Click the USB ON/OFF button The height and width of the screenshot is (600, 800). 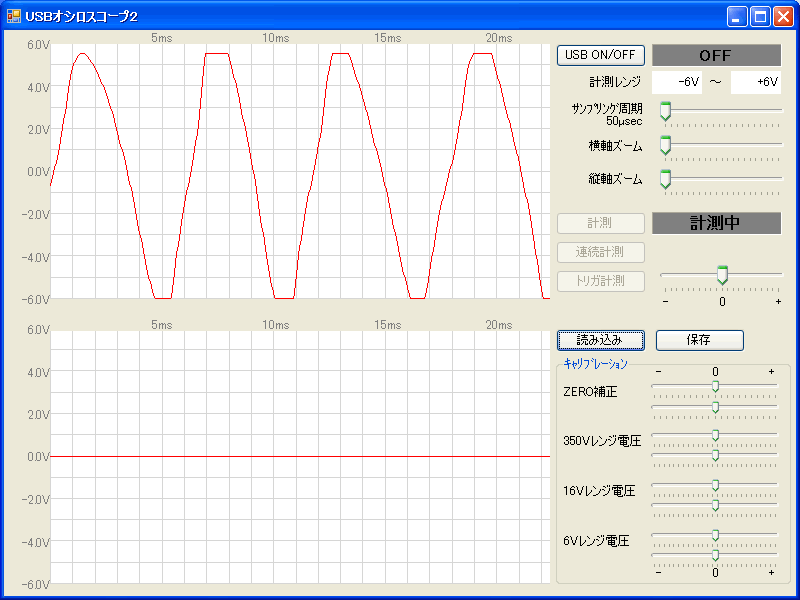601,55
